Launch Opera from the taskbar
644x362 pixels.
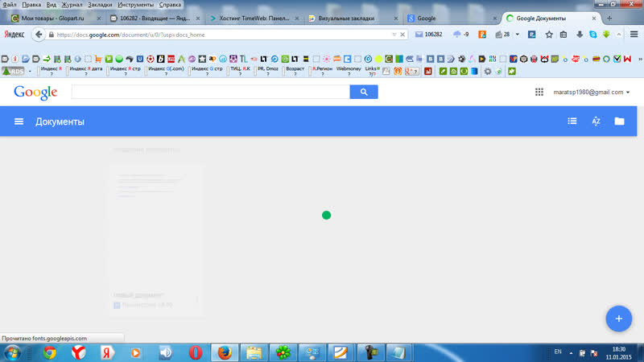196,353
